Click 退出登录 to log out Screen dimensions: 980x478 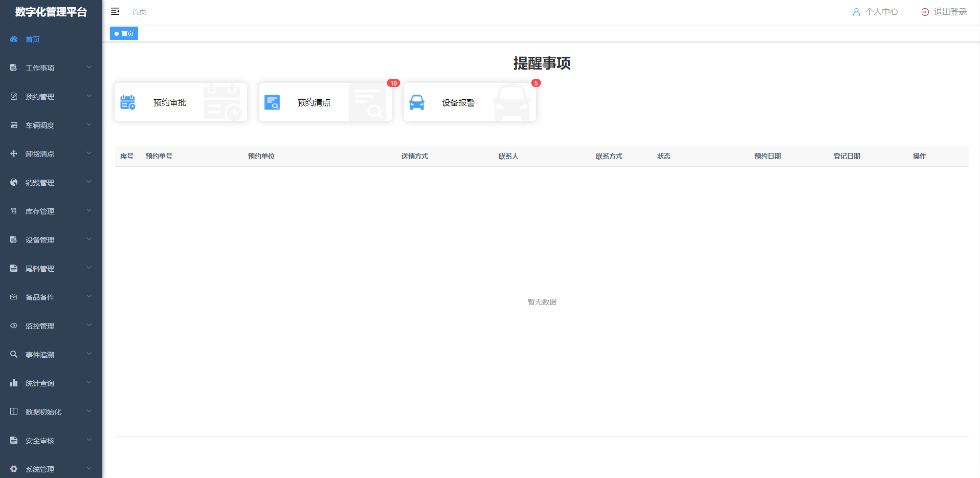coord(944,12)
